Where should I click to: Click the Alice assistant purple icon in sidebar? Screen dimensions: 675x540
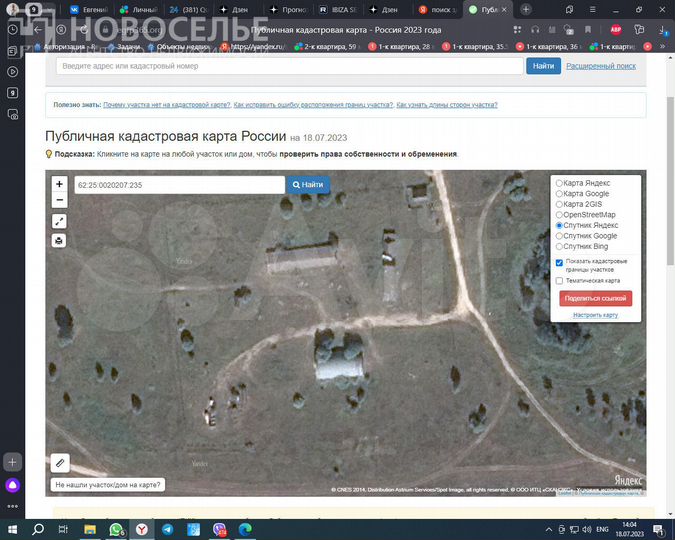click(x=12, y=485)
